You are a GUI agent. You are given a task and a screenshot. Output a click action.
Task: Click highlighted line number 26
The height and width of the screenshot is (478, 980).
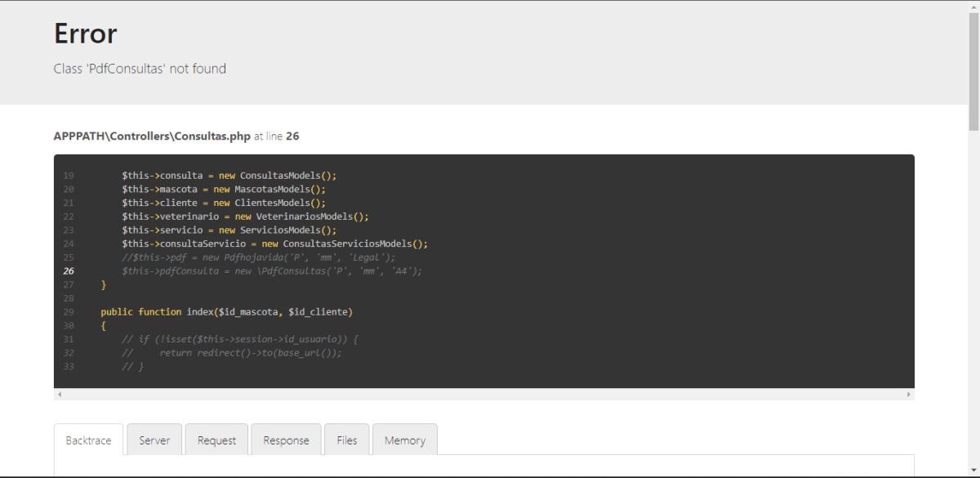point(68,270)
